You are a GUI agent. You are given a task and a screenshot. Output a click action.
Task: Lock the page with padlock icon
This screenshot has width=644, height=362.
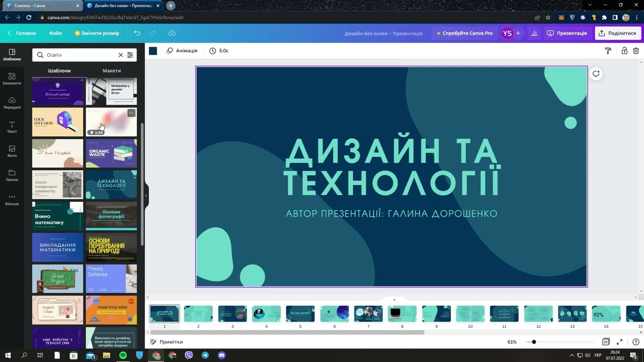(624, 51)
